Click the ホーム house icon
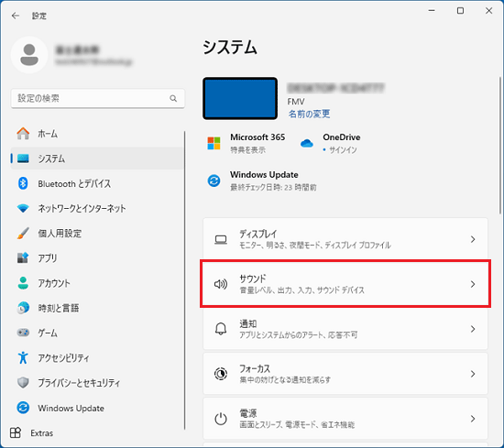 tap(23, 134)
